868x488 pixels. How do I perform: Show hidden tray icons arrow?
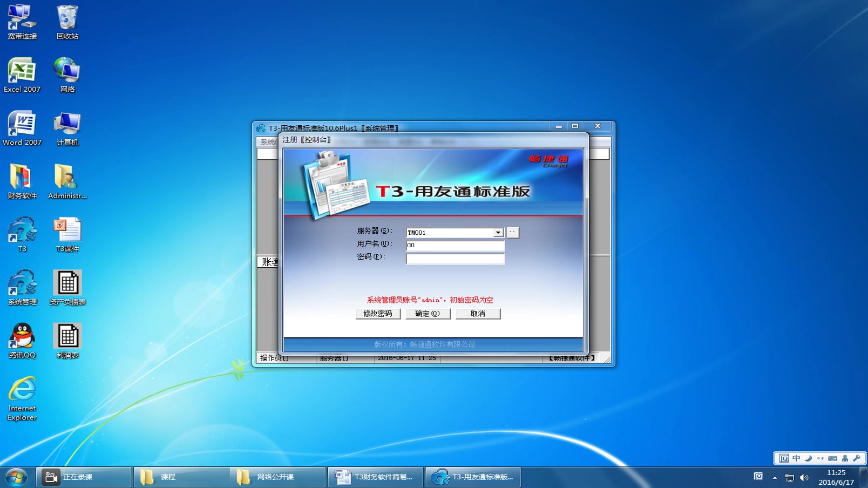pyautogui.click(x=775, y=477)
